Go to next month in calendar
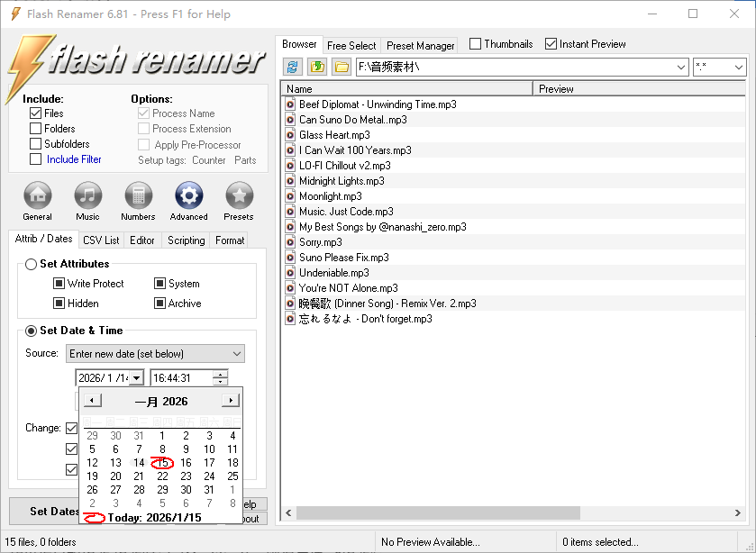This screenshot has height=553, width=756. (231, 401)
